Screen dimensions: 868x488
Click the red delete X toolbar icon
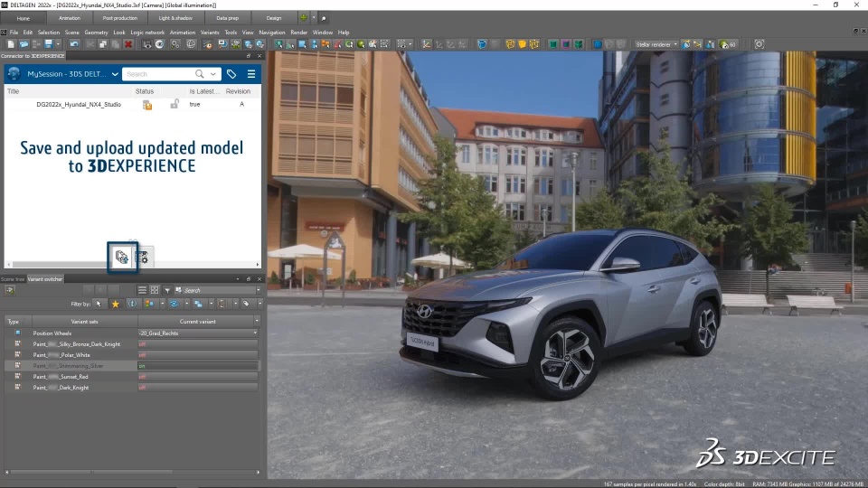click(x=128, y=43)
